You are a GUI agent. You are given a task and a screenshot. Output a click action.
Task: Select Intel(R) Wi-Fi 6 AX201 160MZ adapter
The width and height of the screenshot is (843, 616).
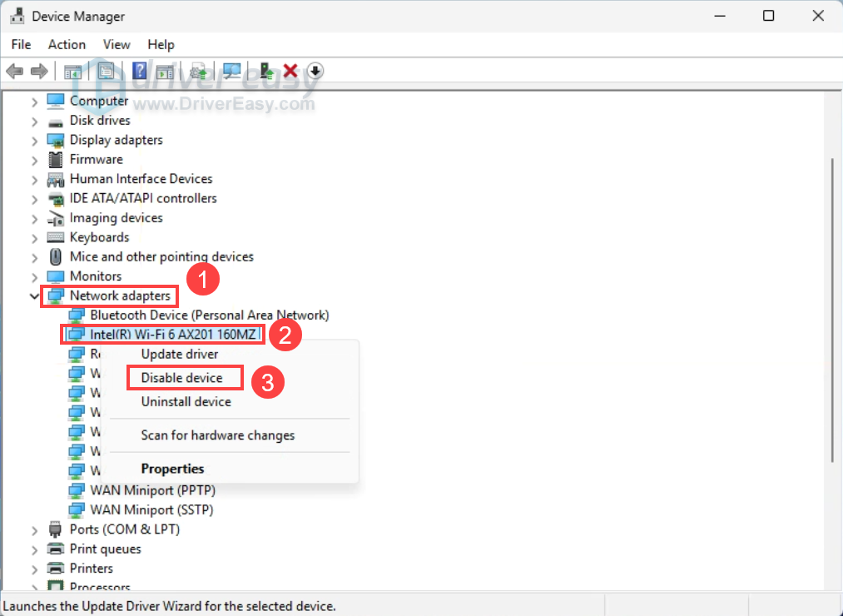[x=172, y=335]
